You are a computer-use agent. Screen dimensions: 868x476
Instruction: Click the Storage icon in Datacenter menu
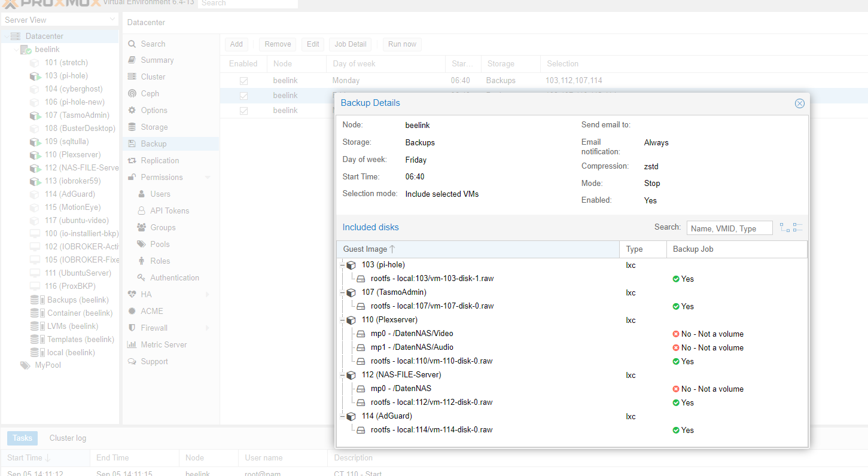point(132,127)
